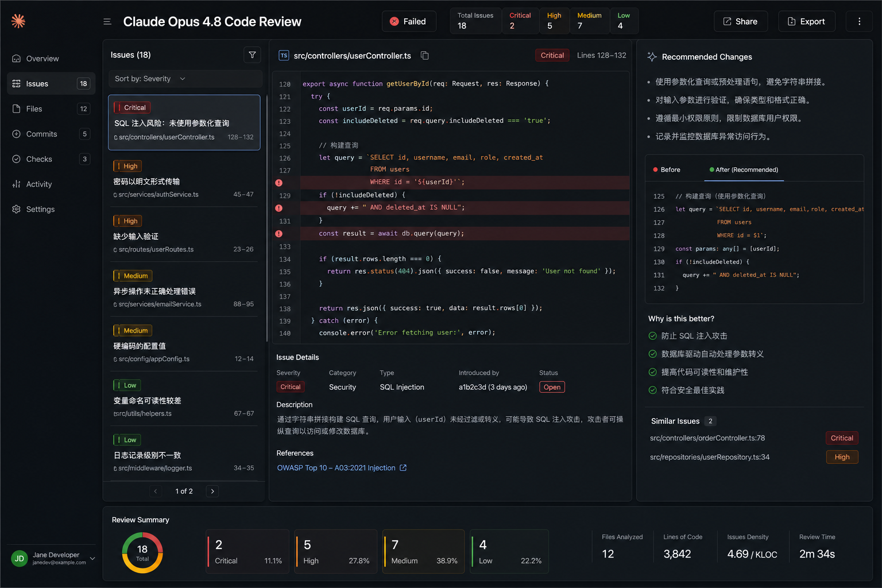The image size is (882, 588).
Task: Switch to the Before code tab
Action: pos(667,170)
